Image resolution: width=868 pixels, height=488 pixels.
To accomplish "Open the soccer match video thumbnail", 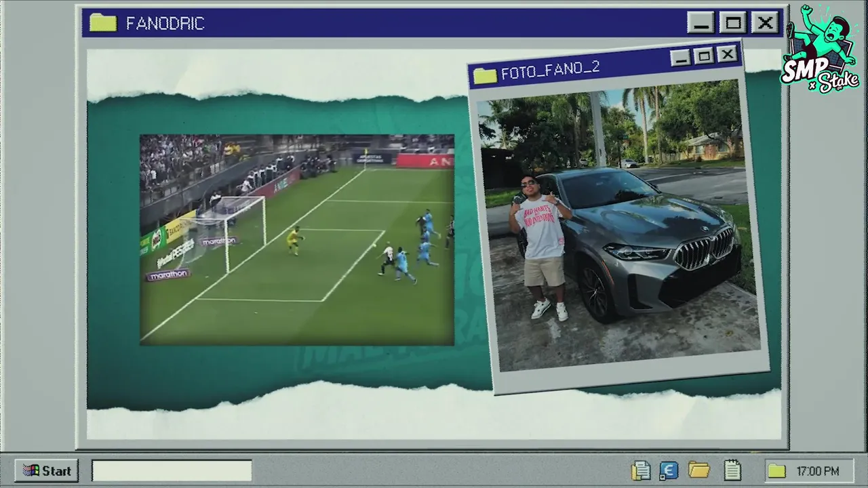I will pyautogui.click(x=297, y=240).
